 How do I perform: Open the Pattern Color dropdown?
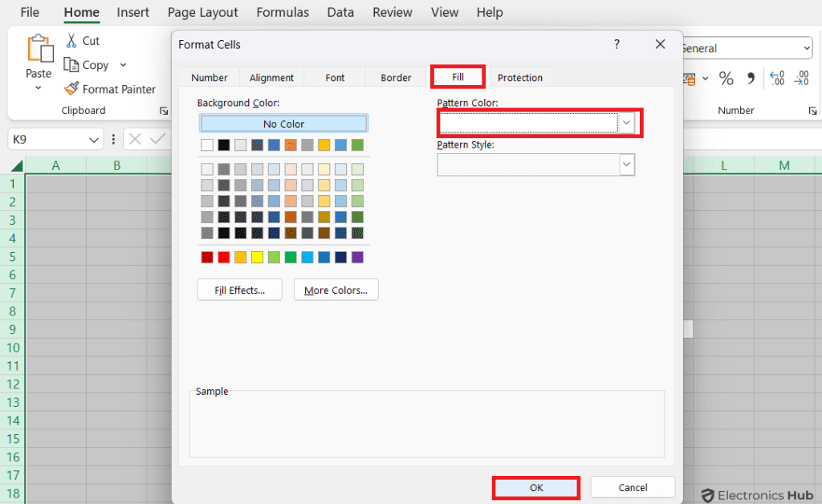tap(626, 123)
